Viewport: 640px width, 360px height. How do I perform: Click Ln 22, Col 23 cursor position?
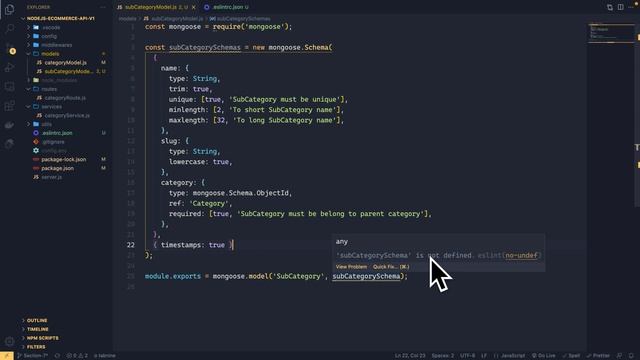tap(410, 356)
